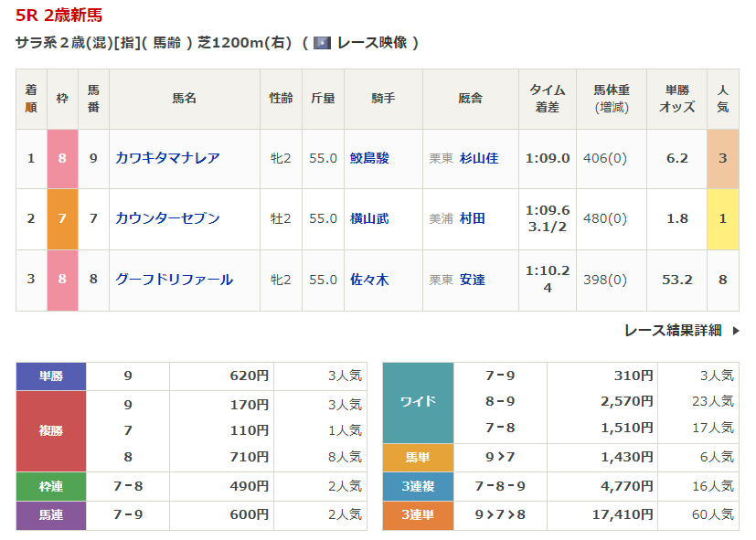
Task: Open jockey 佐々木 page
Action: 368,280
